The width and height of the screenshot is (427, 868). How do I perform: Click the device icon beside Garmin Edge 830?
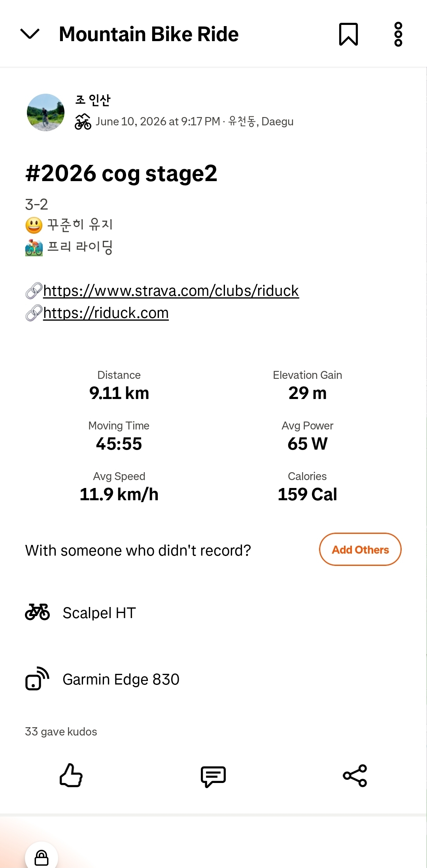click(x=37, y=679)
